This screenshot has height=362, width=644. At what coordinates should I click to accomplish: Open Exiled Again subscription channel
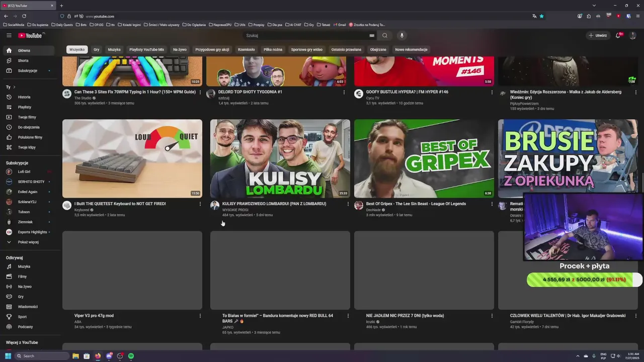pyautogui.click(x=28, y=192)
